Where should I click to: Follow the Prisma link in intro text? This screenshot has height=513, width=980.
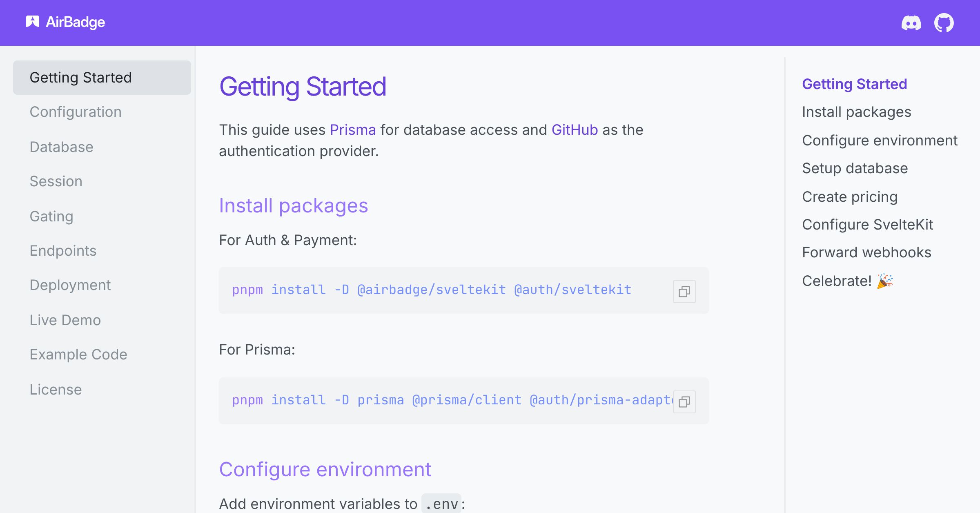353,130
